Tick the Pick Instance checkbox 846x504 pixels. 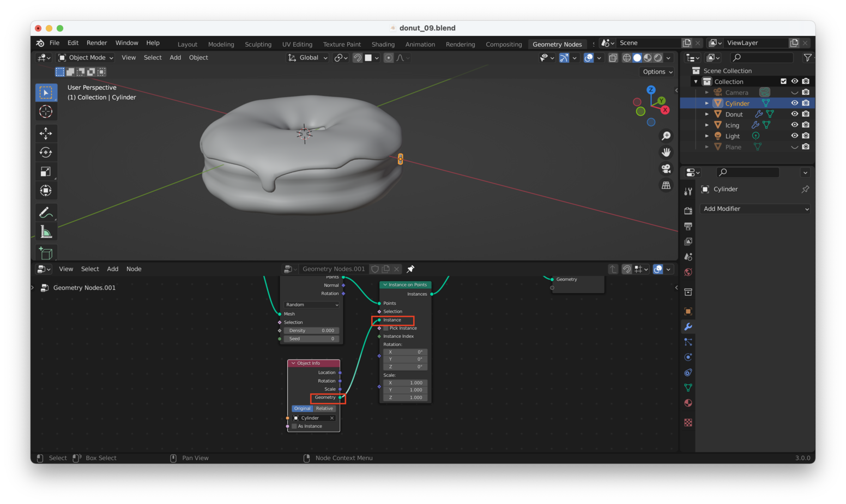(x=386, y=329)
